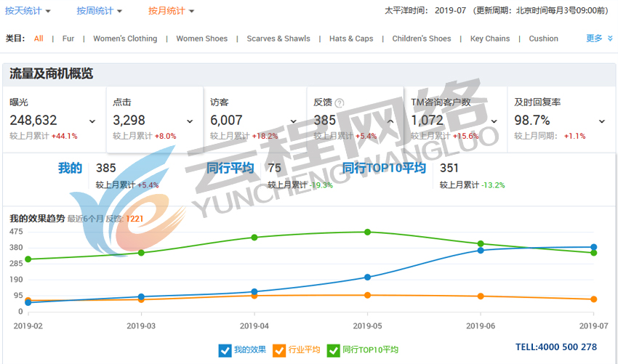This screenshot has width=618, height=364.
Task: Choose the Key Chains category
Action: coord(490,39)
